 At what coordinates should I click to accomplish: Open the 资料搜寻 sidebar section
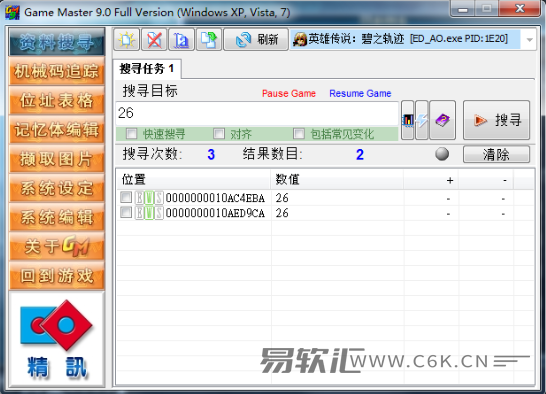pyautogui.click(x=57, y=42)
